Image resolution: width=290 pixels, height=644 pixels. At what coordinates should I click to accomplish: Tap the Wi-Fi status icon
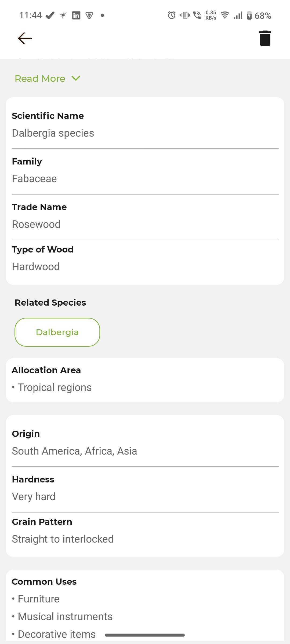click(225, 15)
